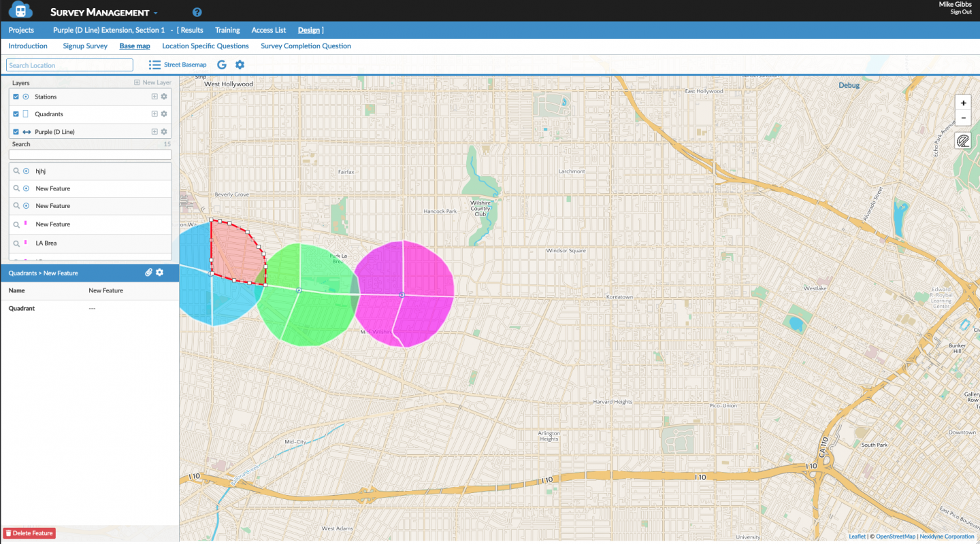Open the Projects menu

click(x=21, y=30)
